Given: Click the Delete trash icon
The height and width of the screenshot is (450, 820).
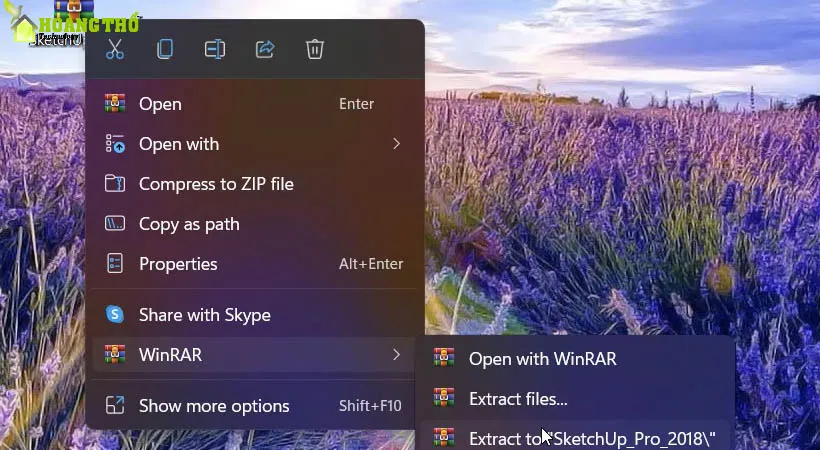Looking at the screenshot, I should [x=315, y=50].
